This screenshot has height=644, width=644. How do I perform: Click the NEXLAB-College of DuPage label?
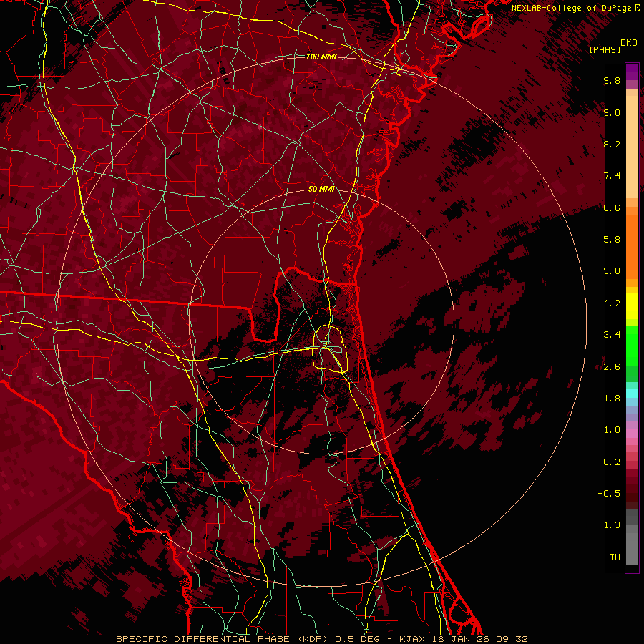coord(571,8)
